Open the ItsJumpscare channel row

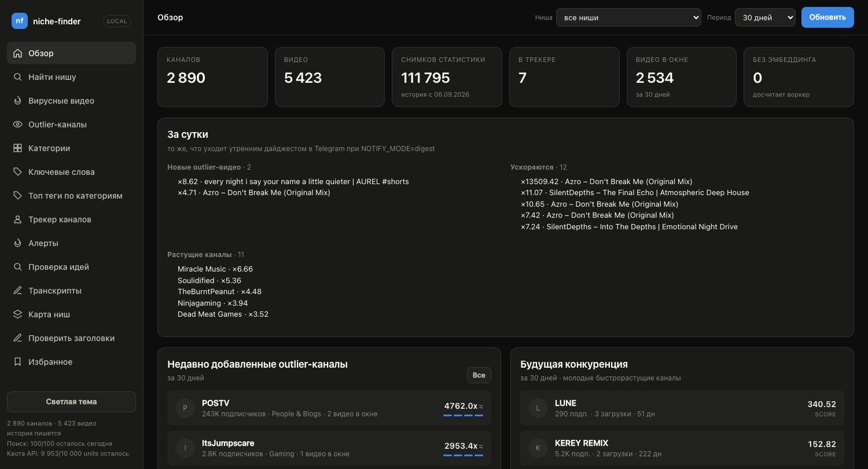329,448
